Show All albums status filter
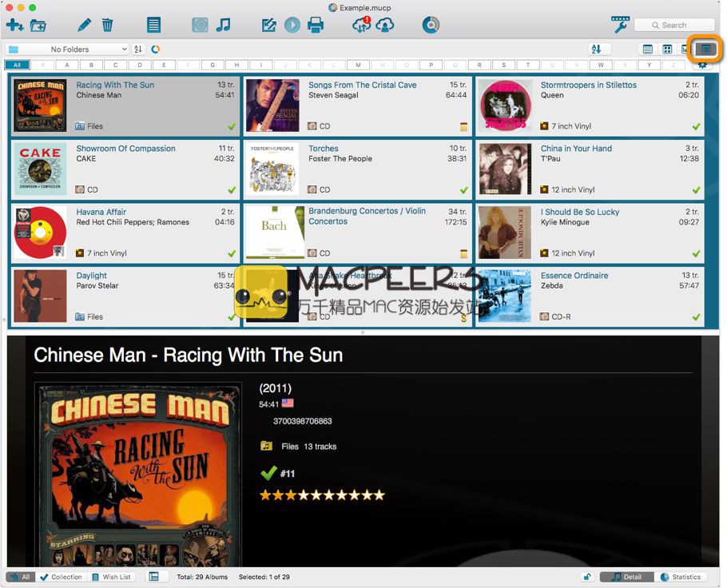This screenshot has width=727, height=588. pyautogui.click(x=21, y=577)
